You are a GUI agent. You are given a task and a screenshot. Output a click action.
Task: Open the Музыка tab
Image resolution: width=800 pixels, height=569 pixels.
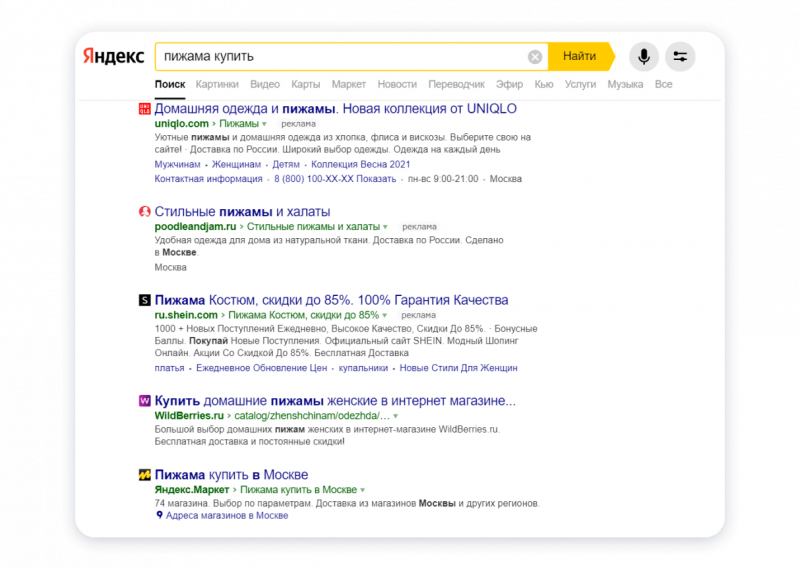[x=625, y=84]
